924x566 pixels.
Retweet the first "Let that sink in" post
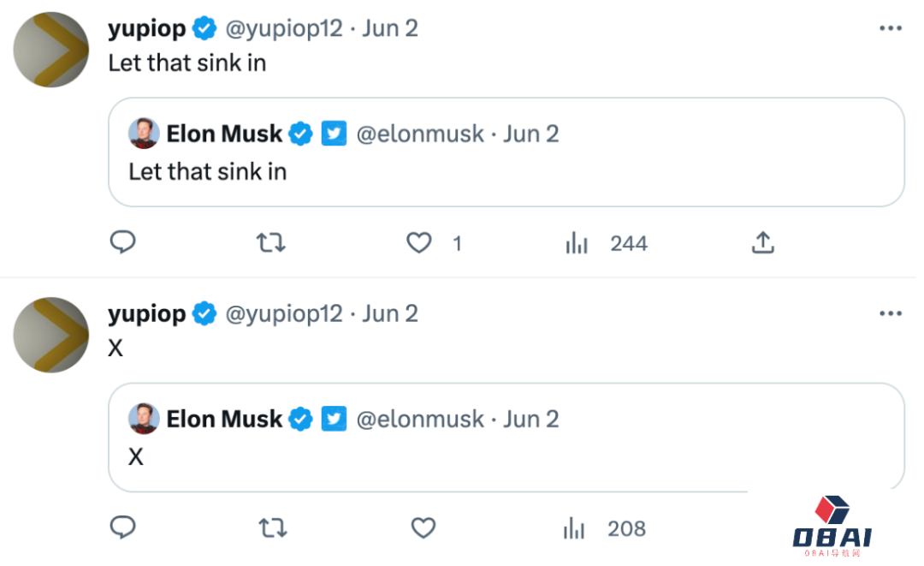click(x=271, y=243)
